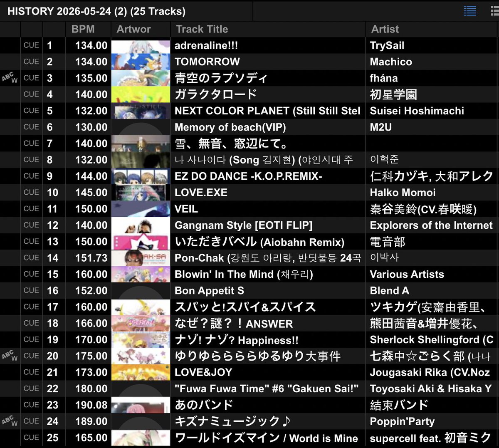Click CUE button for track 5

point(31,111)
